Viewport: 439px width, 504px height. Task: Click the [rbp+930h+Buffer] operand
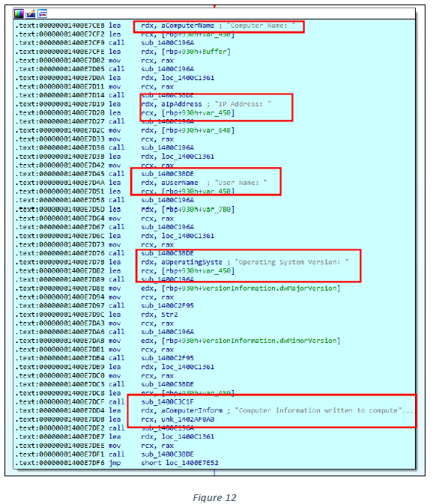196,52
